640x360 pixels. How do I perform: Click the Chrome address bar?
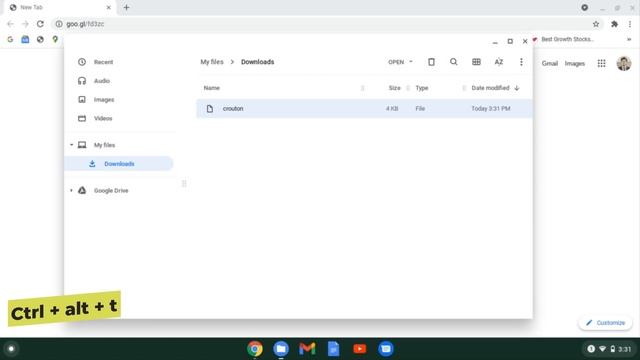[x=327, y=24]
